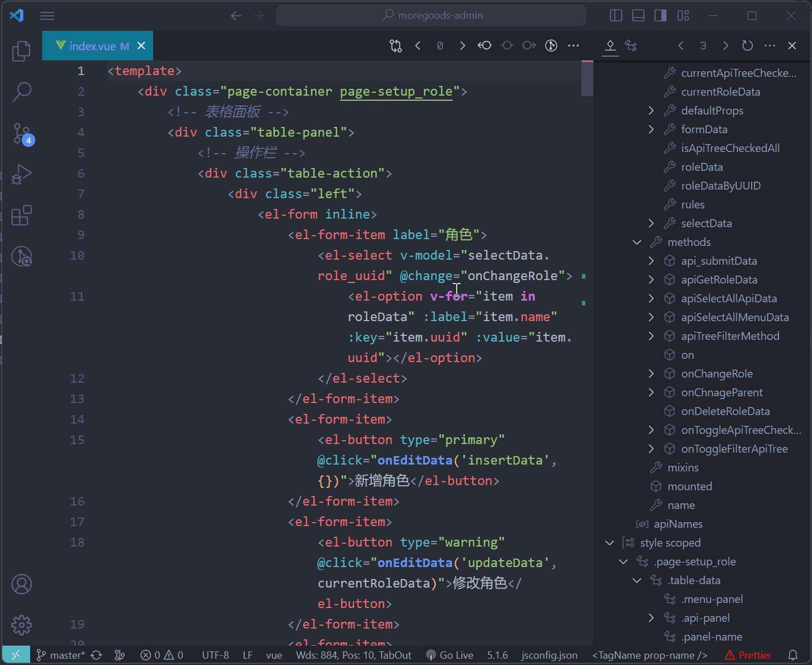812x665 pixels.
Task: Toggle the Secondary Side Bar visibility
Action: 660,15
